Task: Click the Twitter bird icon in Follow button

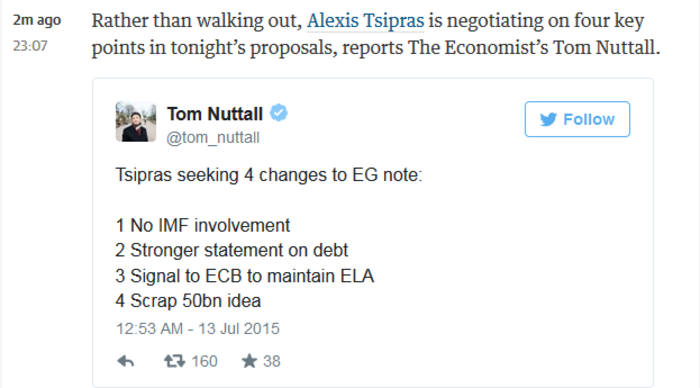Action: coord(548,119)
